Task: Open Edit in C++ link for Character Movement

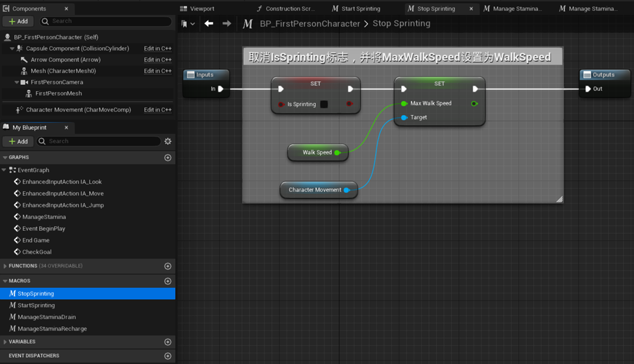Action: 158,110
